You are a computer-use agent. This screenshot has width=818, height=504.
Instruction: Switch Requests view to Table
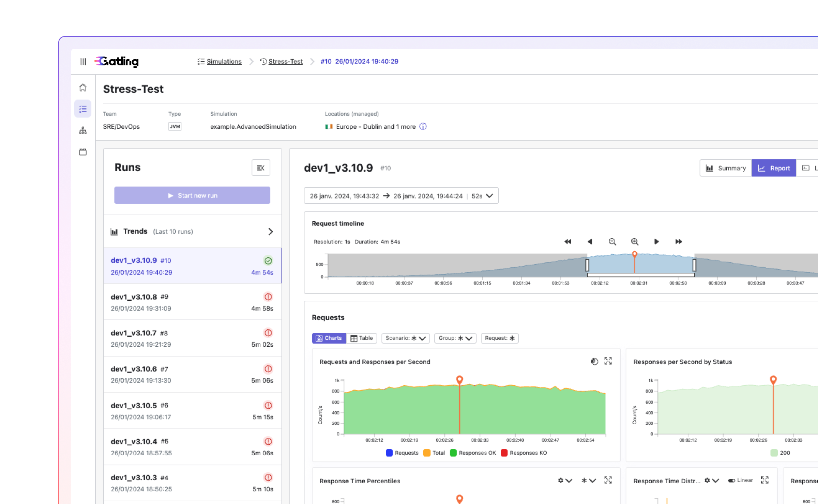click(362, 338)
